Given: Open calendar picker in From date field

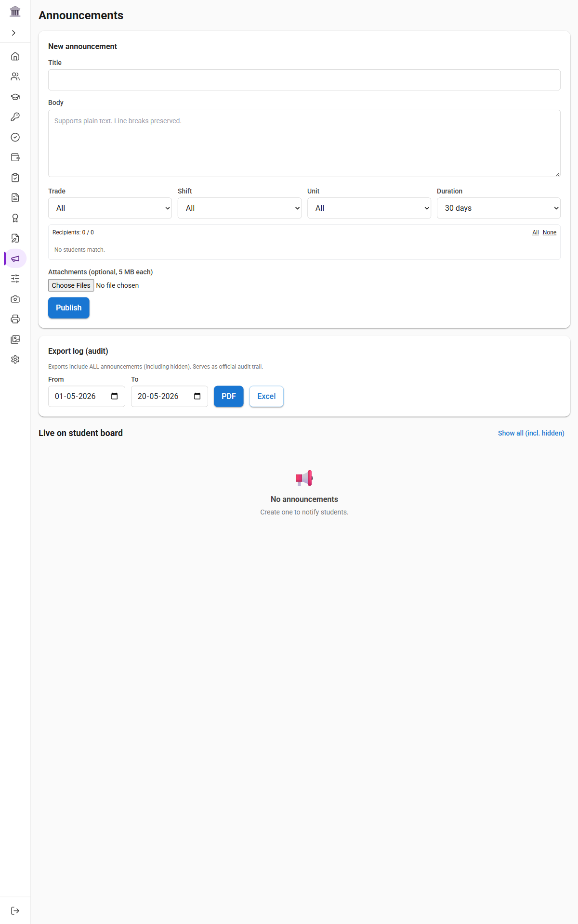Looking at the screenshot, I should (115, 396).
